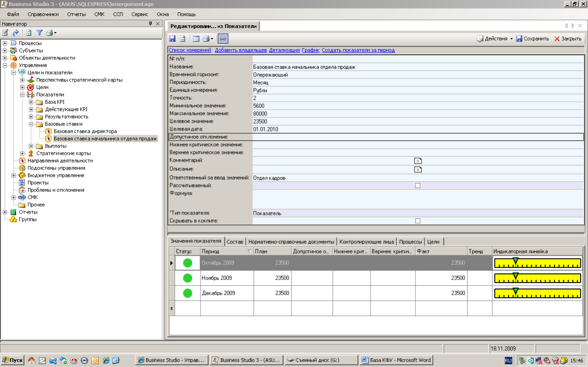The height and width of the screenshot is (367, 588).
Task: Click the blue arrow icon in Navigator toolbar
Action: [16, 33]
